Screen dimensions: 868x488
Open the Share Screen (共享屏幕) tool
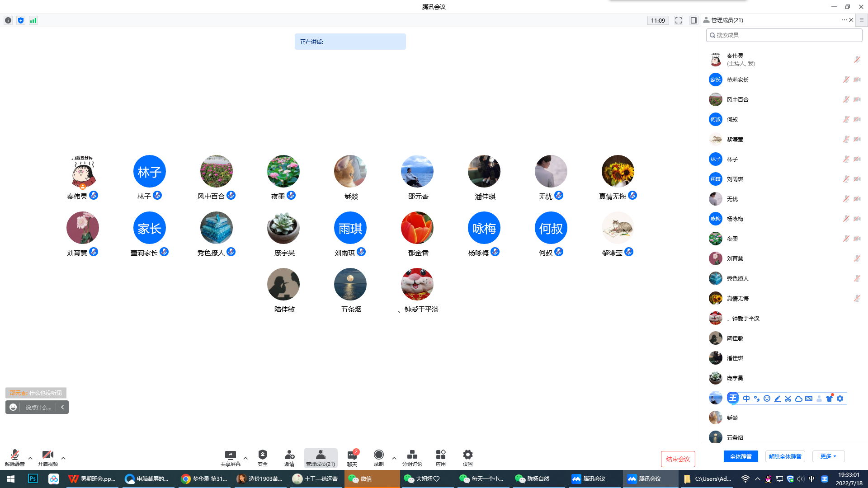(230, 457)
